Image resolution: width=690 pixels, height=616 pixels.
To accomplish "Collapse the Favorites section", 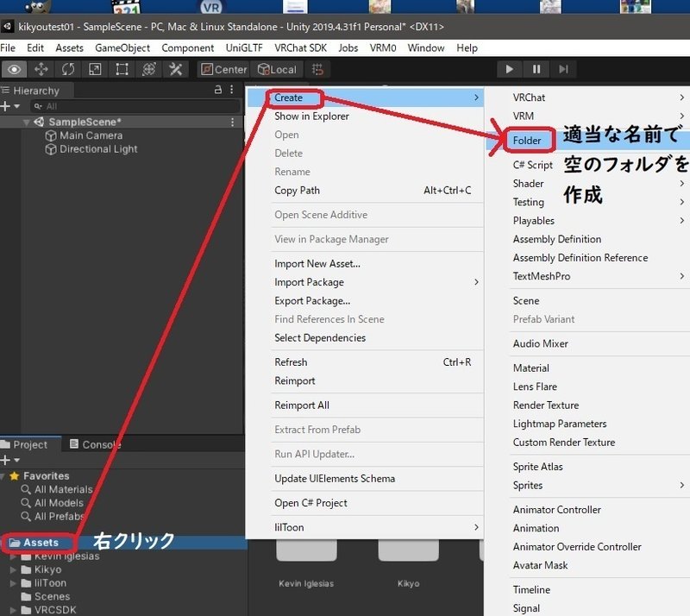I will [3, 476].
